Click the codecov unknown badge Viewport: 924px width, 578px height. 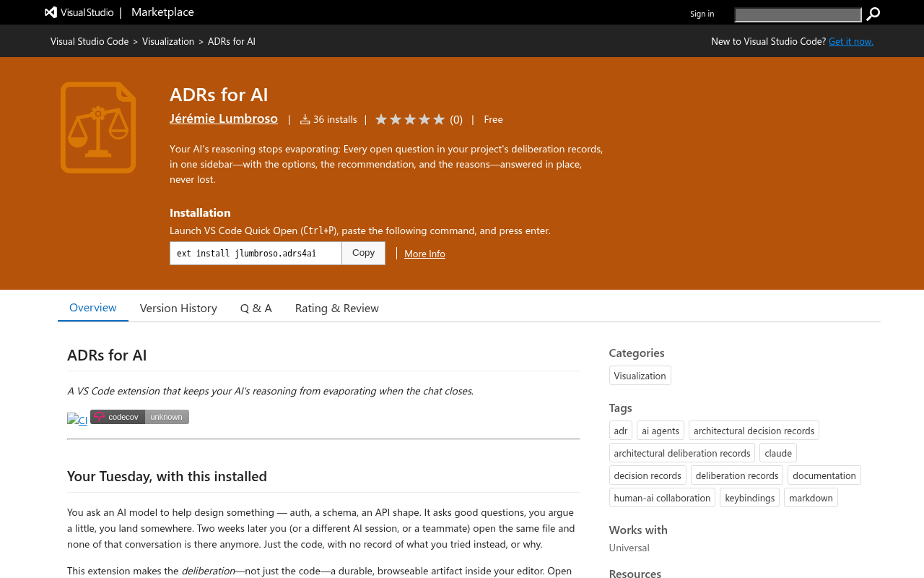139,417
